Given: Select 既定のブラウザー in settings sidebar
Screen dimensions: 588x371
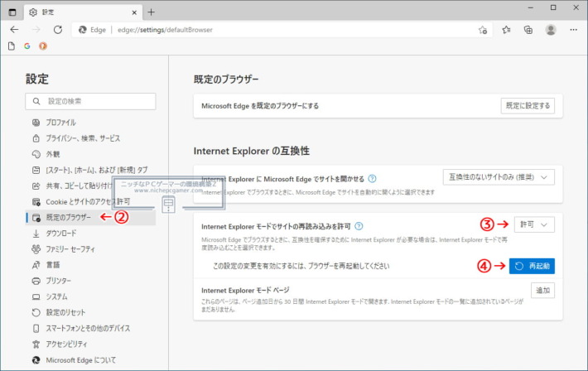Looking at the screenshot, I should [68, 218].
